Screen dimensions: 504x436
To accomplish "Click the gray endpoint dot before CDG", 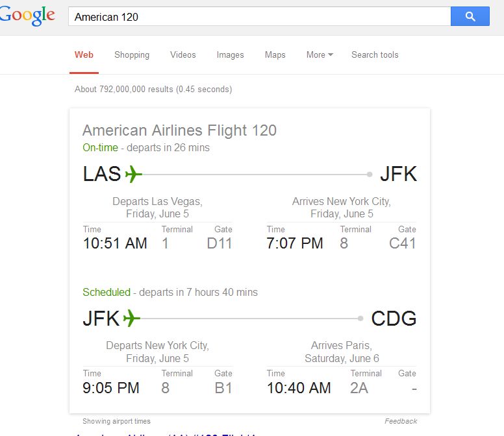I will tap(360, 318).
